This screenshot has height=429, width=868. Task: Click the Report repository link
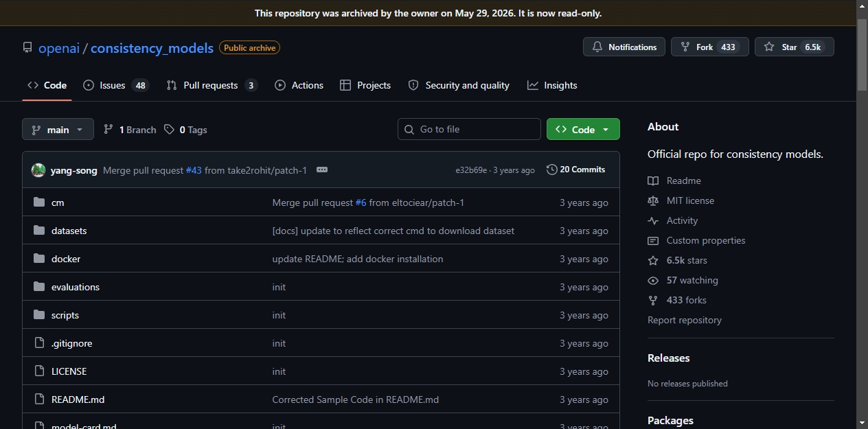pyautogui.click(x=685, y=320)
